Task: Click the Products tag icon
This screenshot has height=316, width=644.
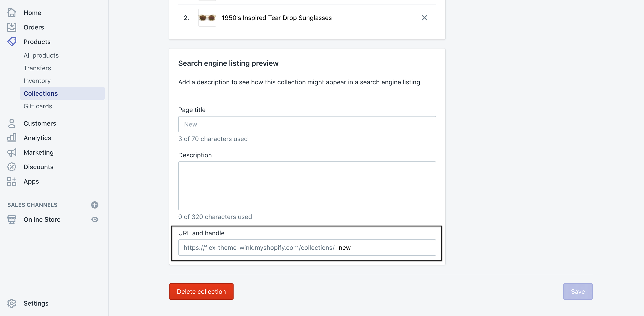Action: click(12, 42)
